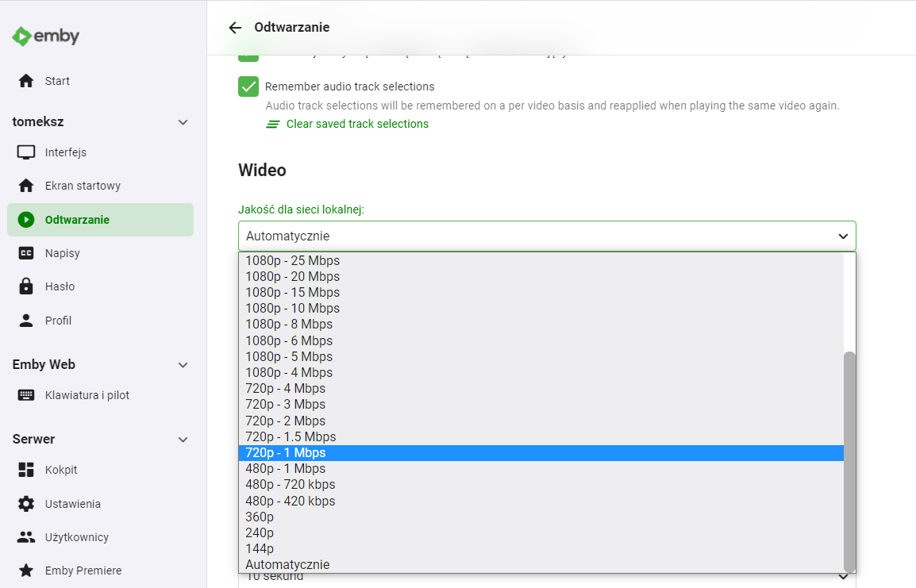The height and width of the screenshot is (588, 916).
Task: Click the Emby logo
Action: pos(45,36)
